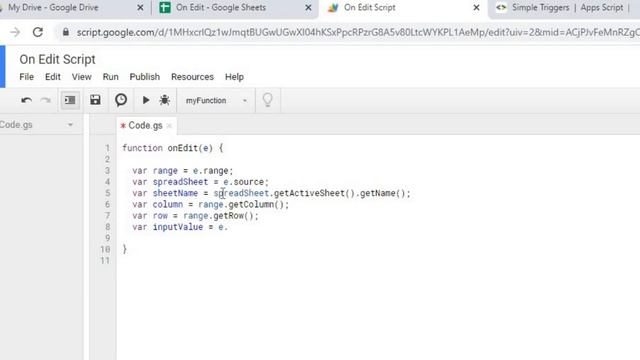This screenshot has height=360, width=640.
Task: Reload the page in browser
Action: pos(38,32)
